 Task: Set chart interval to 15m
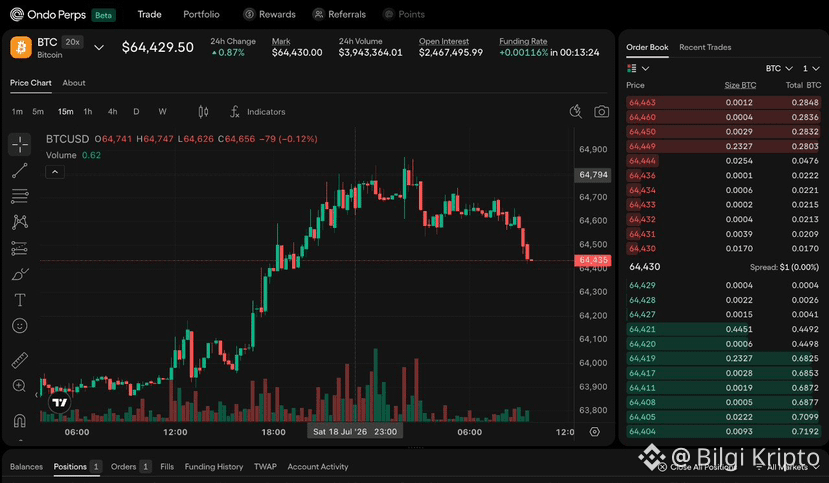(66, 112)
